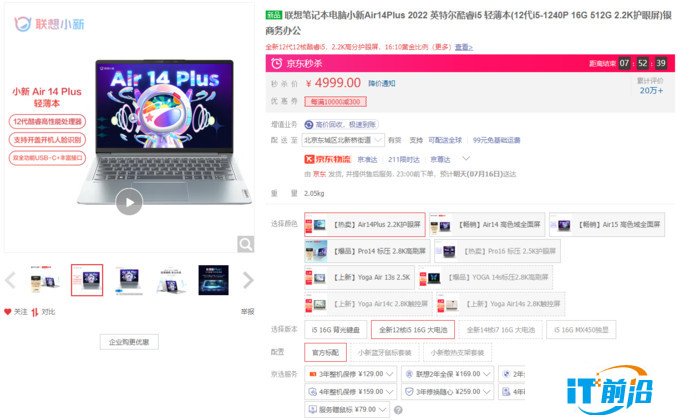Image resolution: width=700 pixels, height=420 pixels.
Task: Click the ¥4999.00 flash sale price
Action: (333, 83)
